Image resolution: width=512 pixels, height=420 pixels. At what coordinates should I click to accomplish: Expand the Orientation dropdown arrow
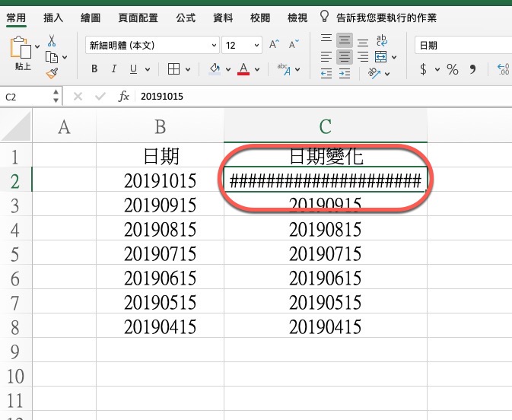pos(387,74)
